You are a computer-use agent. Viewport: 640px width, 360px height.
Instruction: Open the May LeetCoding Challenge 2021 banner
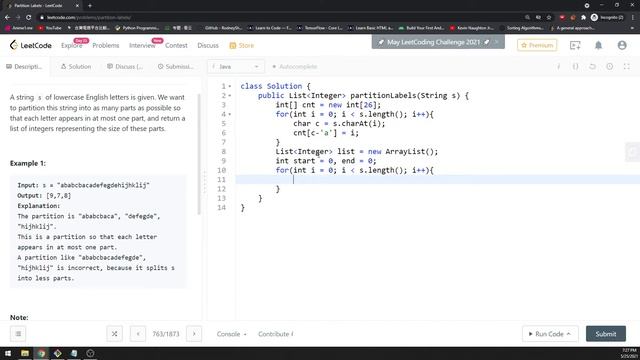click(433, 42)
